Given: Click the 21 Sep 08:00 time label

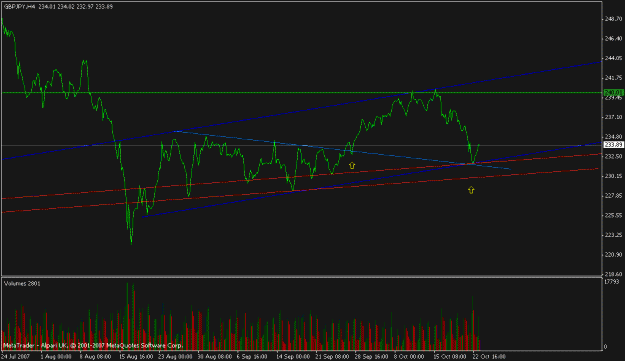Looking at the screenshot, I should coord(332,357).
